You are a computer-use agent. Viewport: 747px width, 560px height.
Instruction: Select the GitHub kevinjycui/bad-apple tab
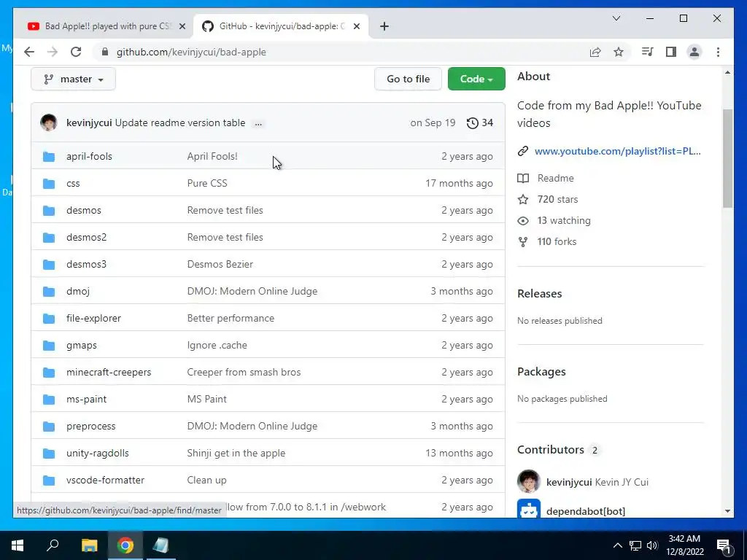coord(281,26)
